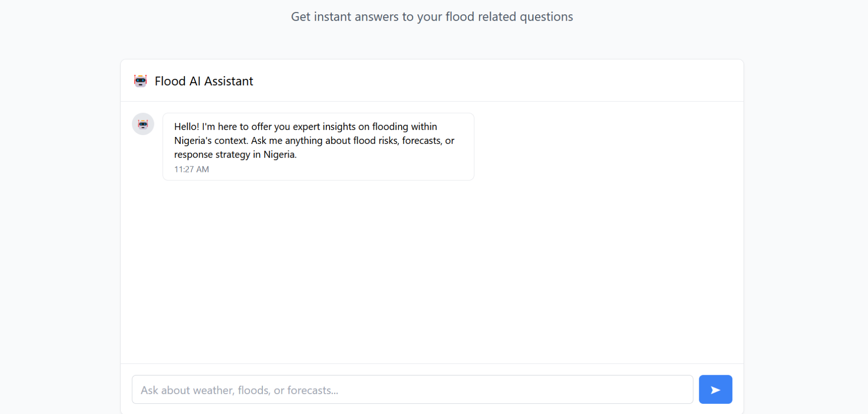Click the 'response strategy in Nigeria.' line
This screenshot has width=868, height=414.
pyautogui.click(x=235, y=154)
